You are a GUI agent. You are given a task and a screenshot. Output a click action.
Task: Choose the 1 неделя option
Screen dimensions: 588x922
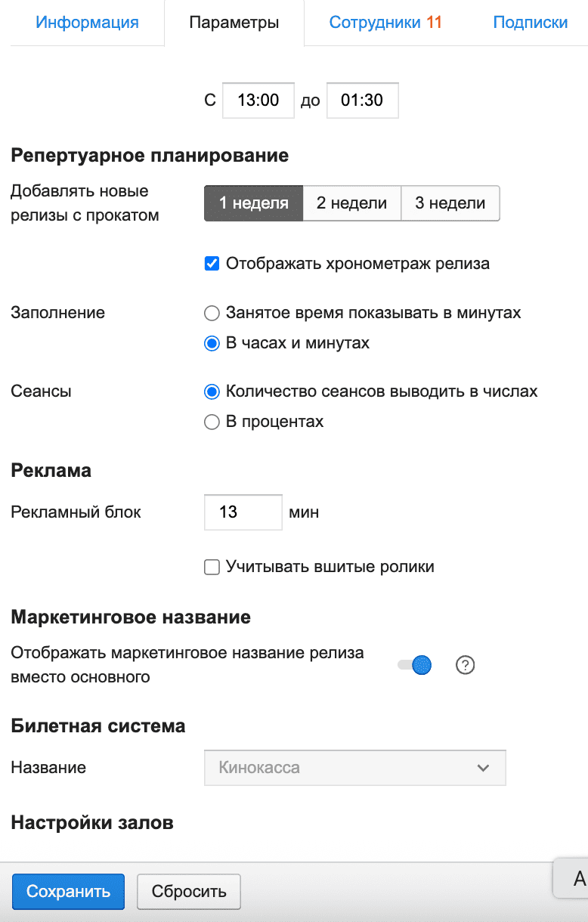[x=254, y=203]
